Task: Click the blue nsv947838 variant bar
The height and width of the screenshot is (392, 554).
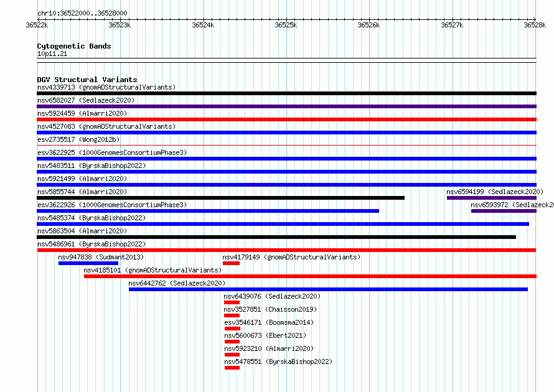Action: pyautogui.click(x=88, y=263)
